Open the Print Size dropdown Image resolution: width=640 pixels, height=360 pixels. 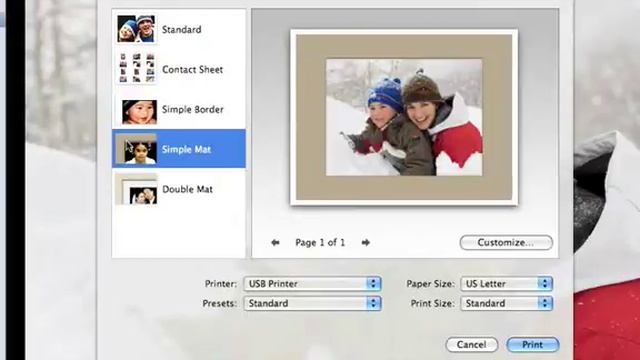tap(507, 303)
